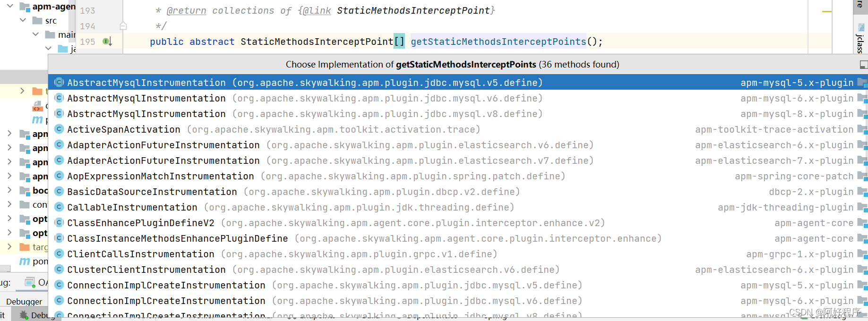Collapse the java folder node under main
Image resolution: width=868 pixels, height=321 pixels.
click(x=48, y=48)
